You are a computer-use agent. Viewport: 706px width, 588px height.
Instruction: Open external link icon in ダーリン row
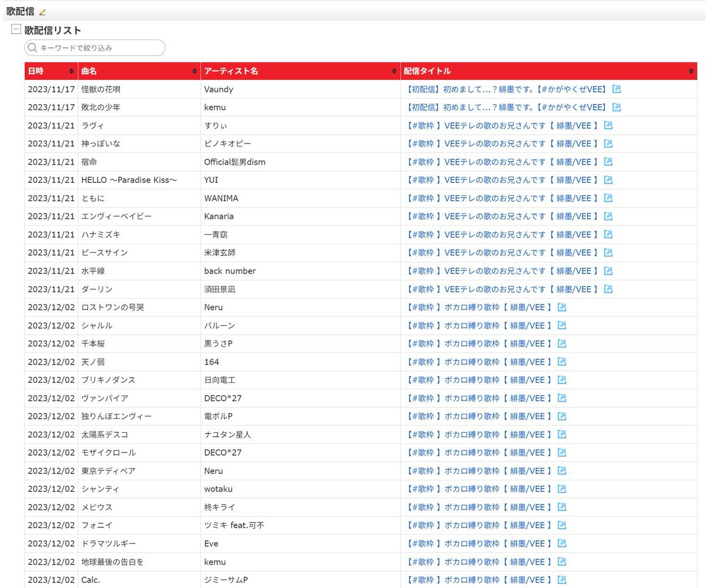608,289
